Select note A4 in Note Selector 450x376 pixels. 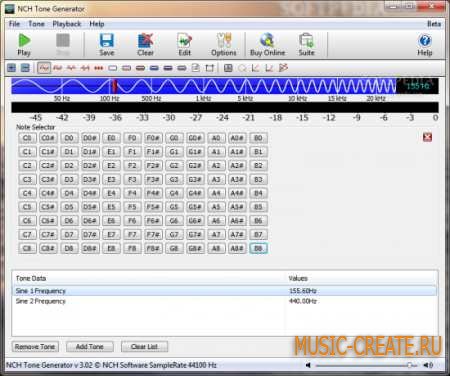(216, 193)
